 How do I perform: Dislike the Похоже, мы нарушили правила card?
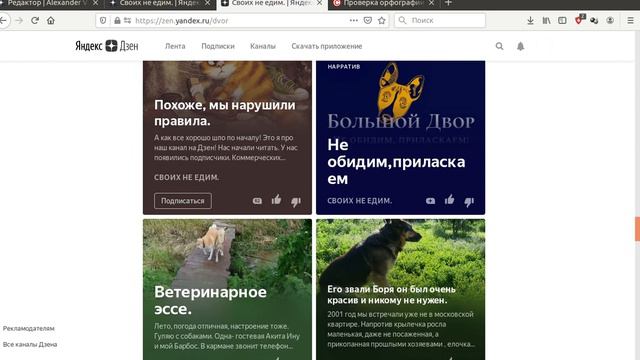coord(296,201)
